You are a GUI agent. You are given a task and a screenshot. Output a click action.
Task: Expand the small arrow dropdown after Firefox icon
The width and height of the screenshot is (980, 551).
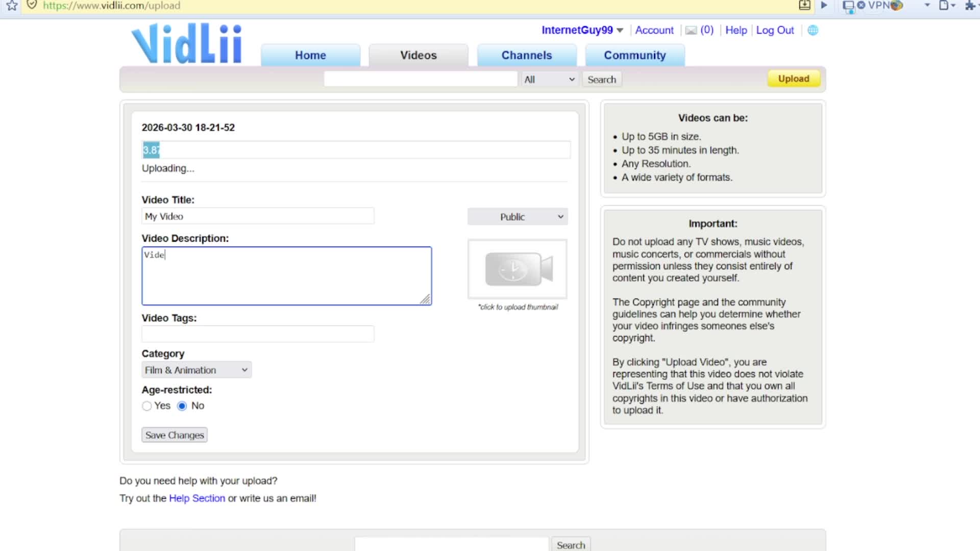[x=927, y=5]
